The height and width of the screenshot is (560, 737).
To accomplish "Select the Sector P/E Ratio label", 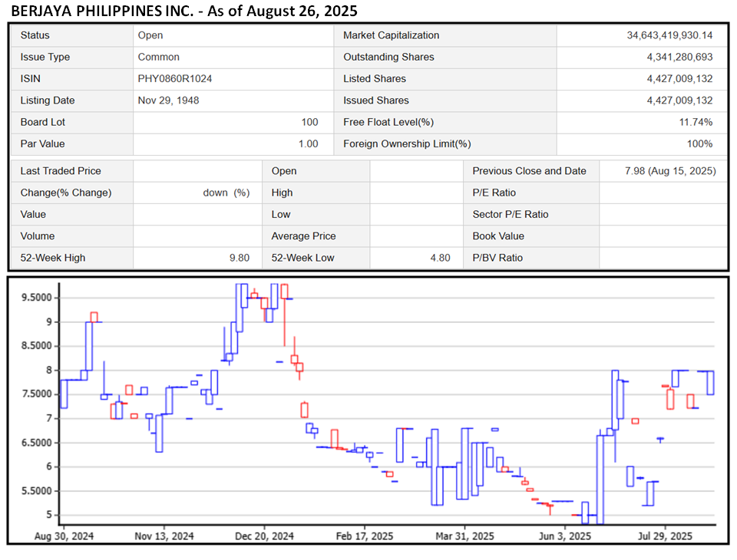I will pyautogui.click(x=511, y=214).
